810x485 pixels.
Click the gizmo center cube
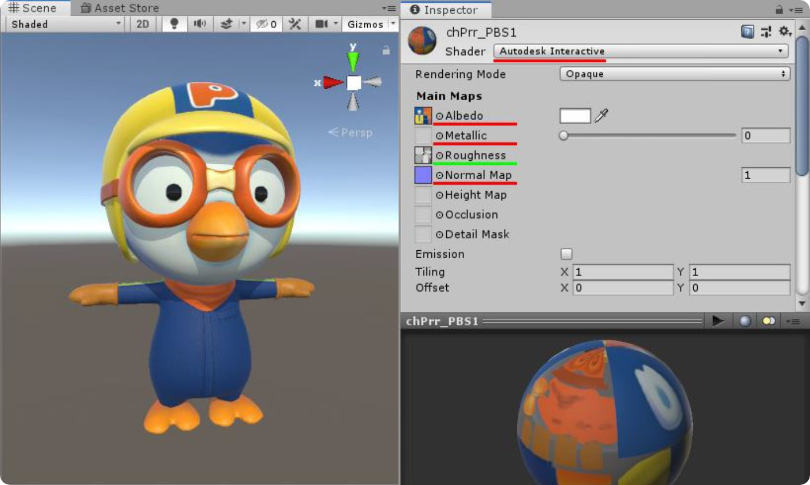click(354, 83)
